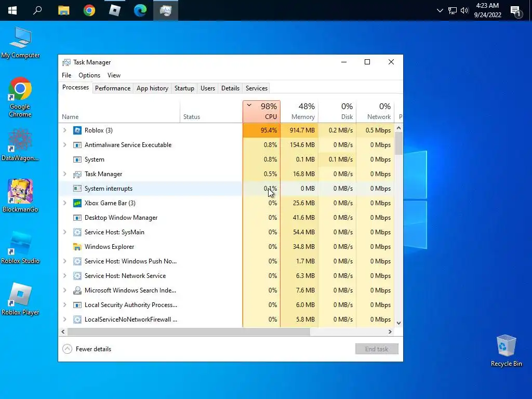The image size is (532, 399).
Task: Open the DataWagon desktop shortcut
Action: click(x=20, y=145)
